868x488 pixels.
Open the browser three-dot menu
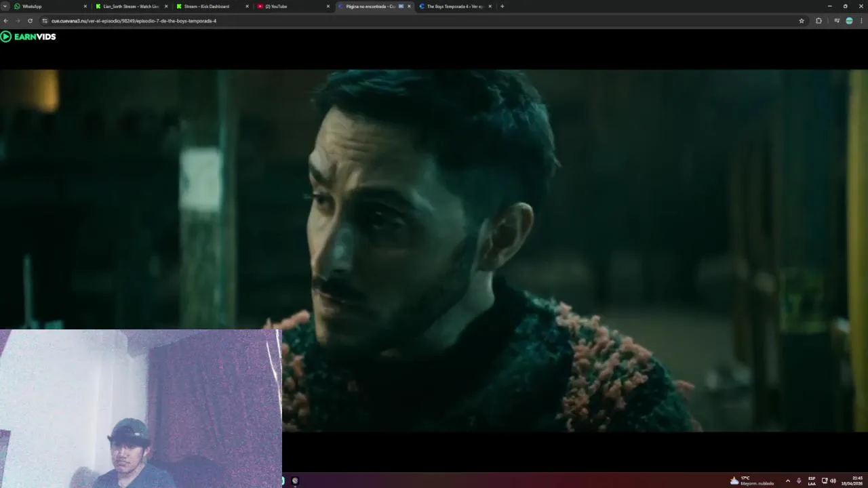pyautogui.click(x=862, y=21)
